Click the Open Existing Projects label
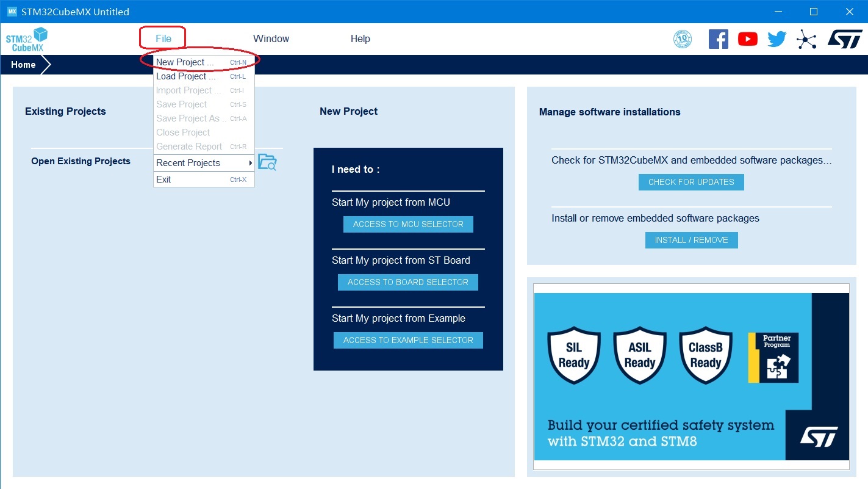Image resolution: width=868 pixels, height=489 pixels. [81, 161]
